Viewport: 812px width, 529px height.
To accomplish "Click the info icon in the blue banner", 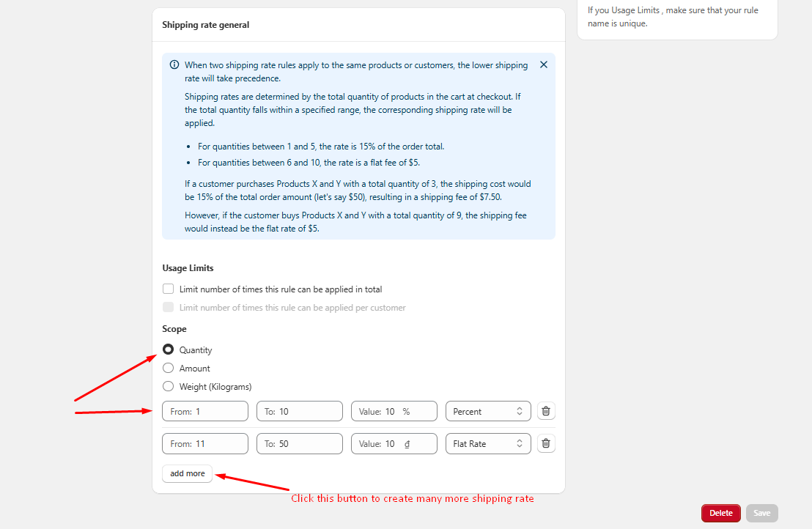I will pyautogui.click(x=174, y=64).
